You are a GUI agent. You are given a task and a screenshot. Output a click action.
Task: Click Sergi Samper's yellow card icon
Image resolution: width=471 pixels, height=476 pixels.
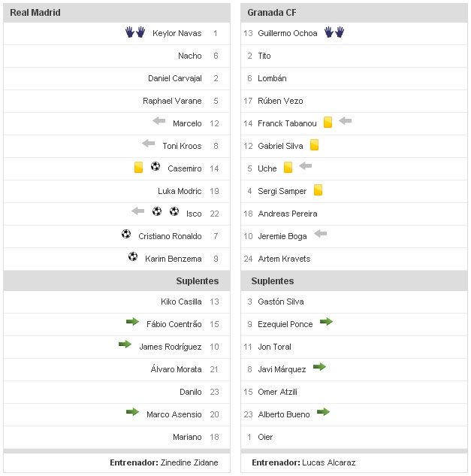pyautogui.click(x=318, y=190)
